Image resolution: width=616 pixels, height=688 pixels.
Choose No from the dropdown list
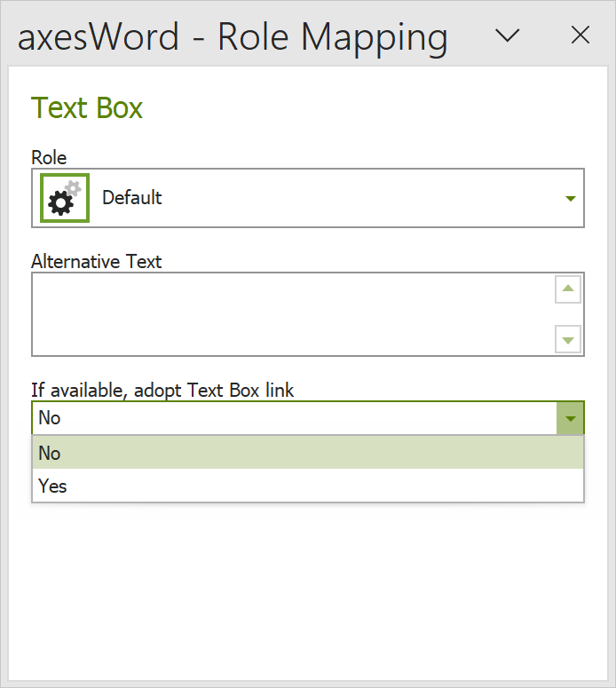click(308, 453)
